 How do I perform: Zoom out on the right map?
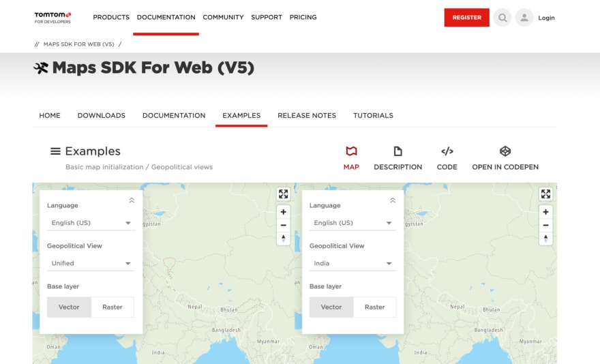coord(545,225)
